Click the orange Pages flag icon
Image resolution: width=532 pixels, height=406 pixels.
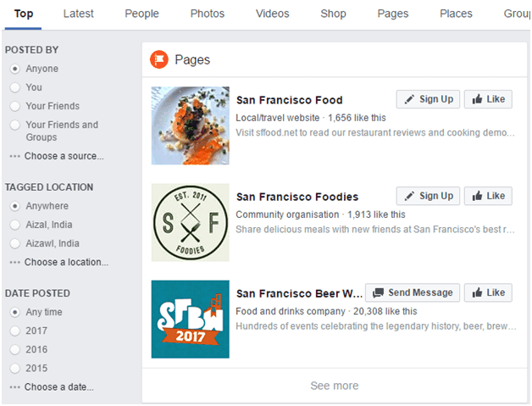[159, 59]
